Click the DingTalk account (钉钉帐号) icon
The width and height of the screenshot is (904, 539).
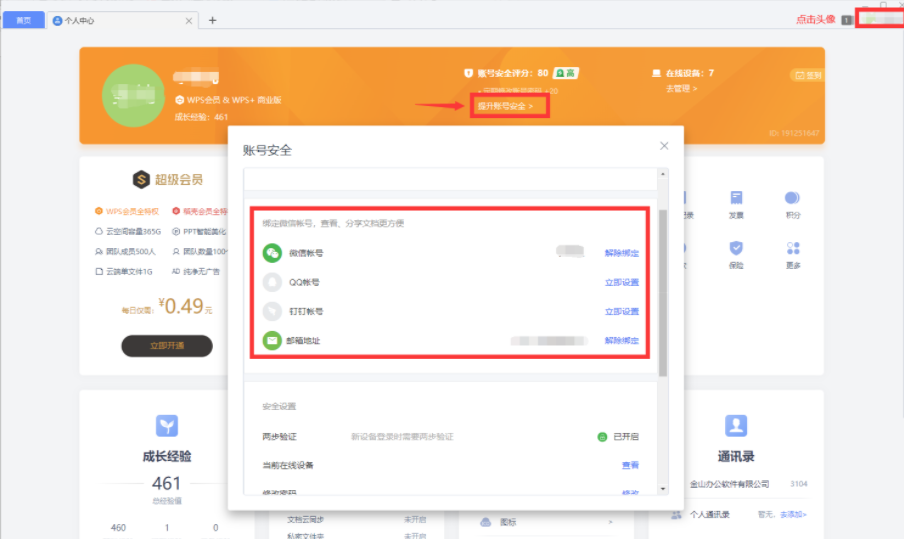coord(272,311)
